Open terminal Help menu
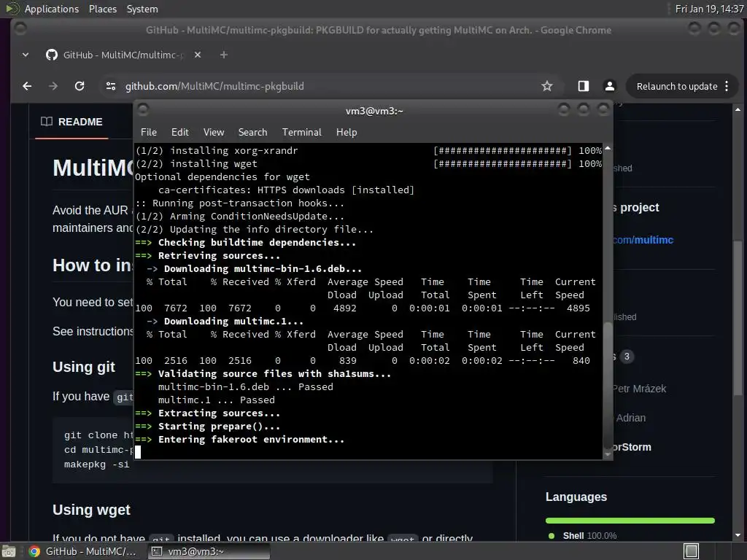Viewport: 747px width, 560px height. point(347,133)
